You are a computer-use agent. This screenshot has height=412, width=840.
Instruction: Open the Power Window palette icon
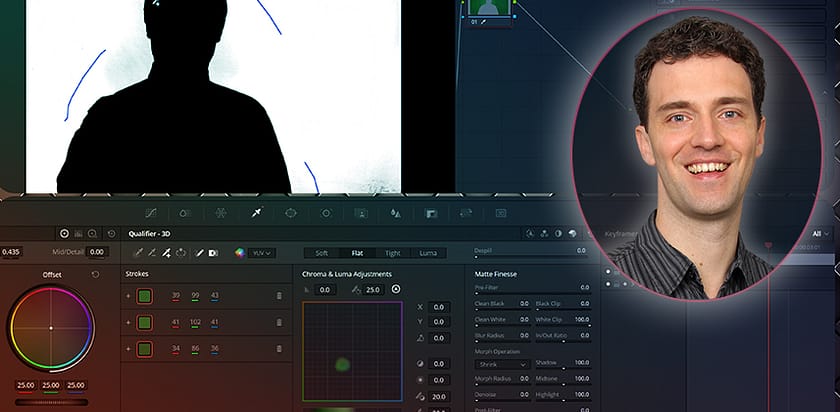[290, 213]
